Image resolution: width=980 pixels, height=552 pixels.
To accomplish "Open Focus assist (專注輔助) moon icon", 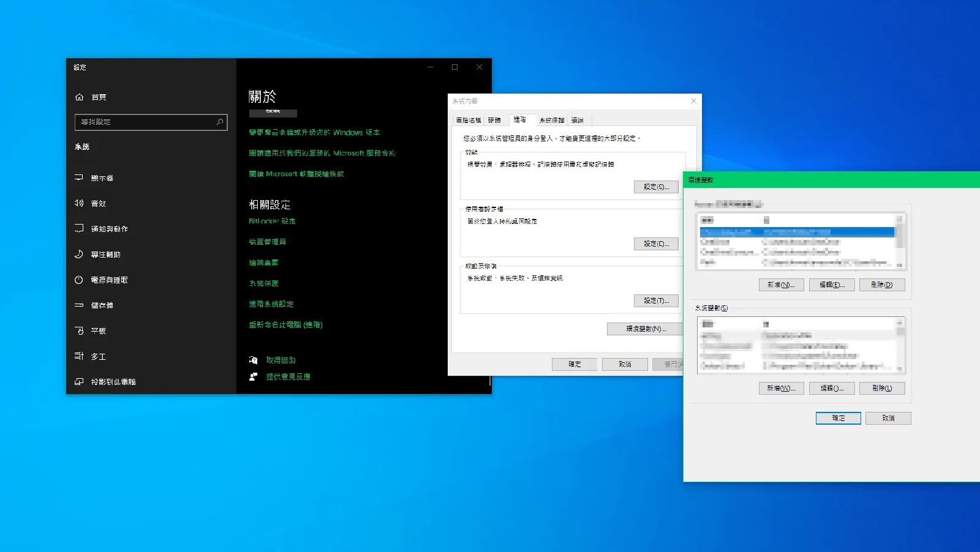I will (x=79, y=254).
